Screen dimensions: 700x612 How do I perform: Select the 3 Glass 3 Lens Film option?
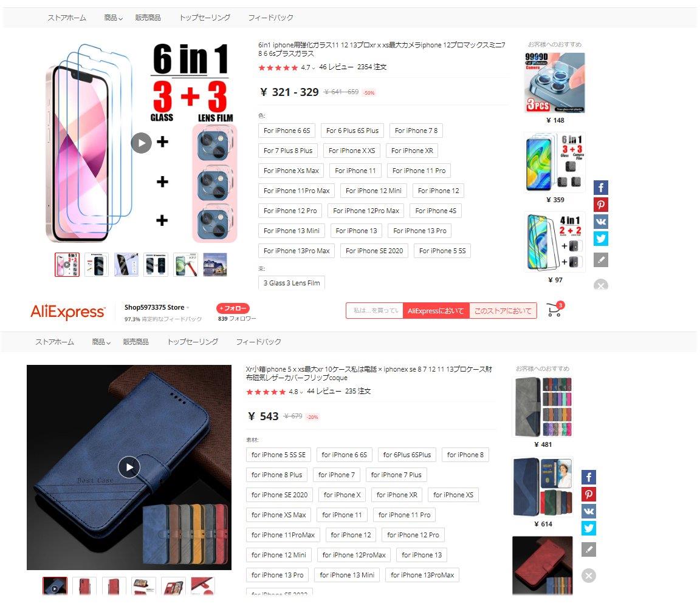pos(292,283)
